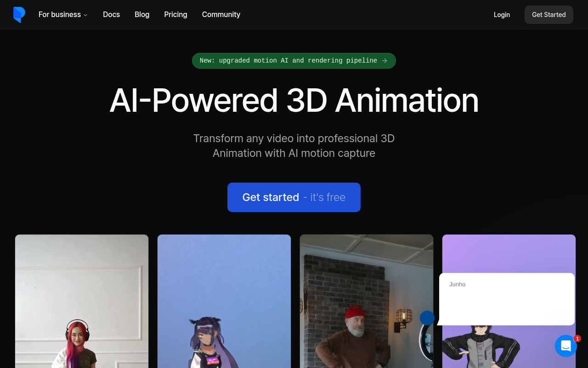This screenshot has width=588, height=368.
Task: Click the Get Started button in the header
Action: point(548,14)
